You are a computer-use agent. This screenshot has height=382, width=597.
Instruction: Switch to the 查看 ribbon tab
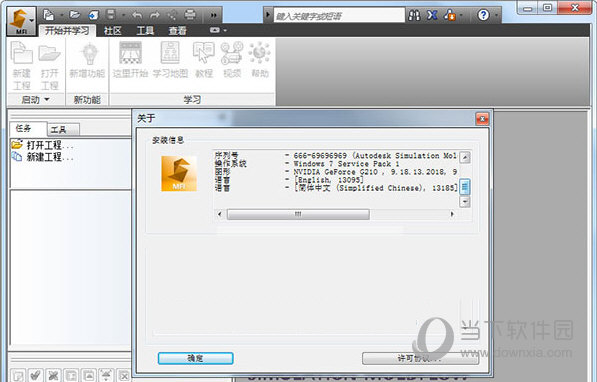[x=177, y=30]
